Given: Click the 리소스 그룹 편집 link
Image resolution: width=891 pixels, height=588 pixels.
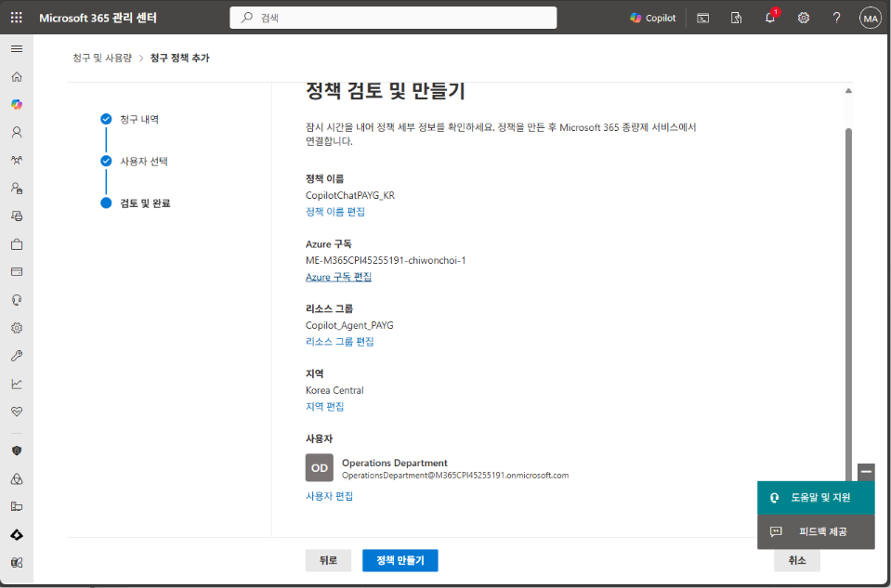Looking at the screenshot, I should [x=340, y=342].
